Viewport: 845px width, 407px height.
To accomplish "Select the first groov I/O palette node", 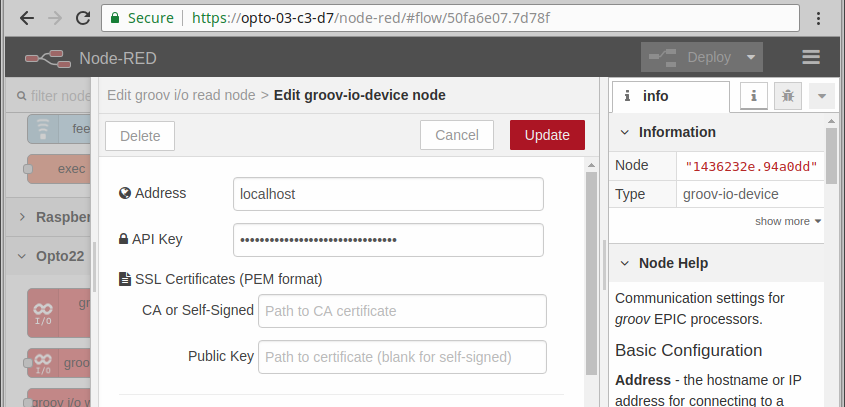I will tap(59, 313).
